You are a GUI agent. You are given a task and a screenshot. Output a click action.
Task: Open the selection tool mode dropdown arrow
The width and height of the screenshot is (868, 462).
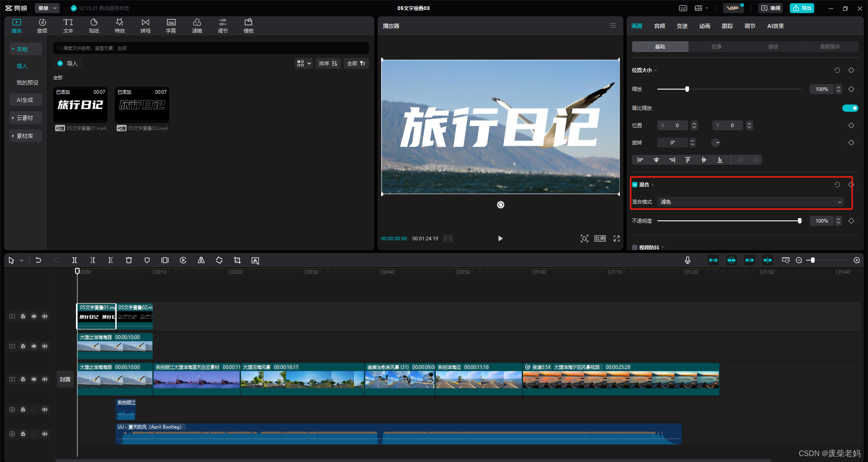(x=21, y=261)
